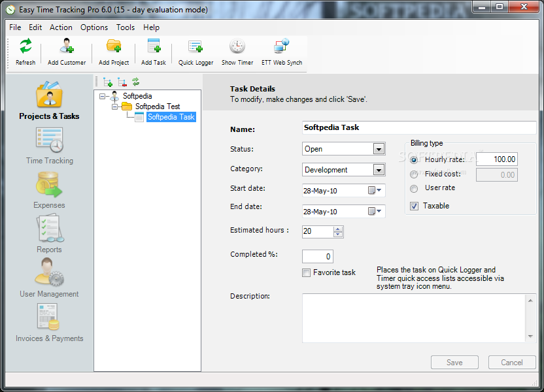Click the Hourly rate value field

497,159
